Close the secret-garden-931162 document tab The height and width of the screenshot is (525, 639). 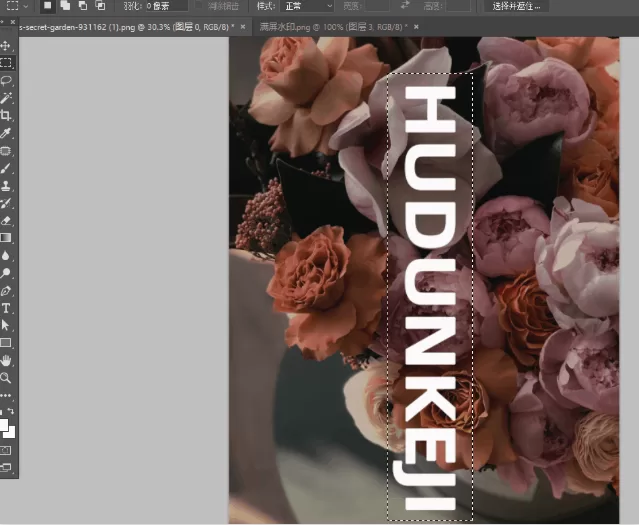point(243,27)
